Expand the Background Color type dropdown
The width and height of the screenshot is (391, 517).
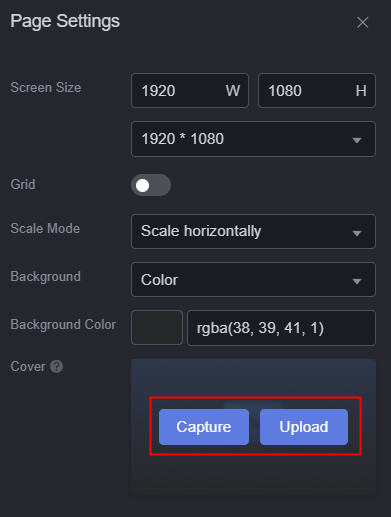[253, 280]
